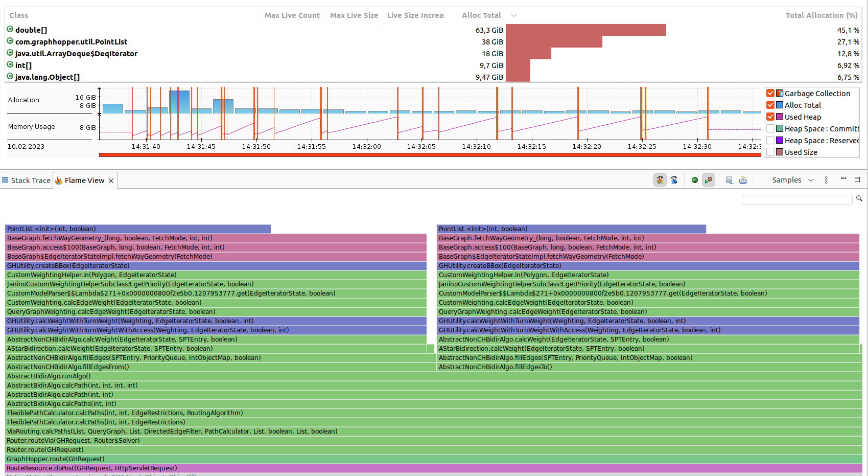Click the save flame graph floppy icon
Screen dimensions: 868x476
[730, 180]
